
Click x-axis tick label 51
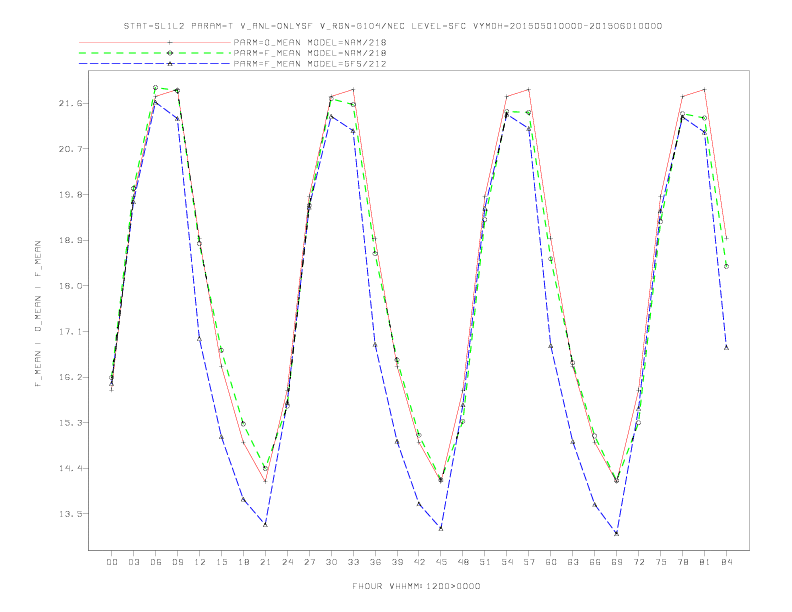pyautogui.click(x=485, y=562)
